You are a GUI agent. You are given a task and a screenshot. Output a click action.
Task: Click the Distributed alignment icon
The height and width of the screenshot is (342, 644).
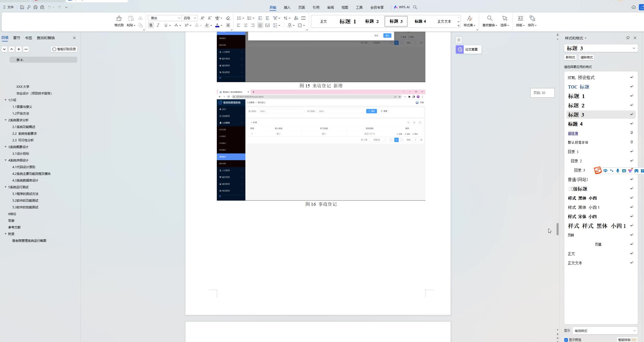click(267, 25)
